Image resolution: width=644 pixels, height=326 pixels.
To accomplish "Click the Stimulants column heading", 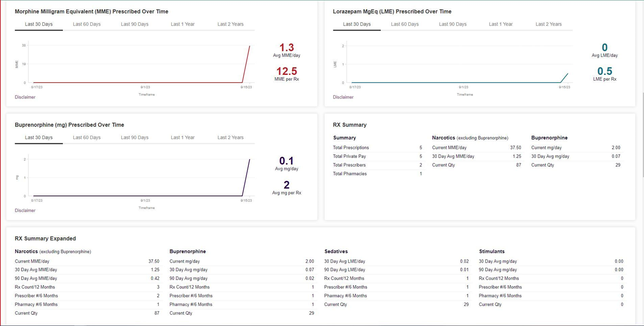I will [492, 251].
